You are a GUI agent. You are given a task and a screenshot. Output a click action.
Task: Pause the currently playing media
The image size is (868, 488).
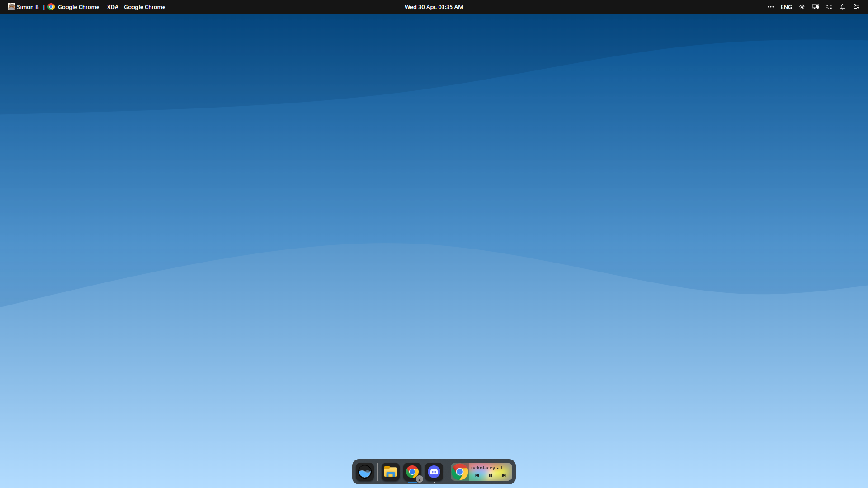(x=491, y=475)
